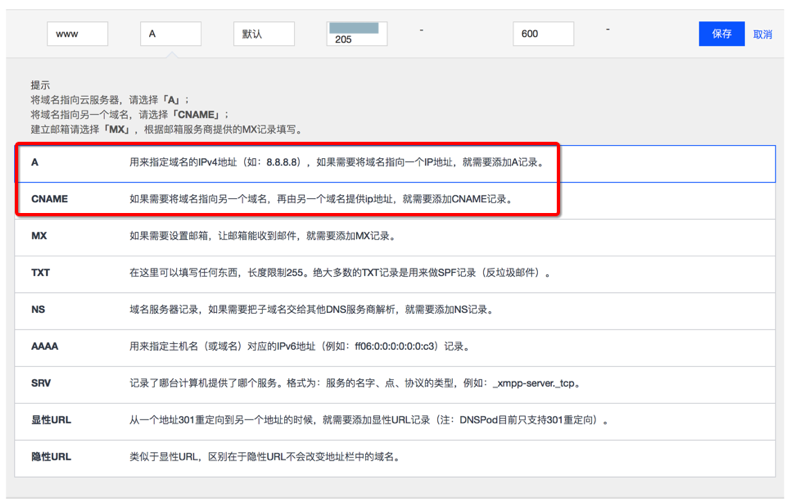Click the hint line 将域名指向云服务器
The height and width of the screenshot is (503, 800).
[x=110, y=99]
